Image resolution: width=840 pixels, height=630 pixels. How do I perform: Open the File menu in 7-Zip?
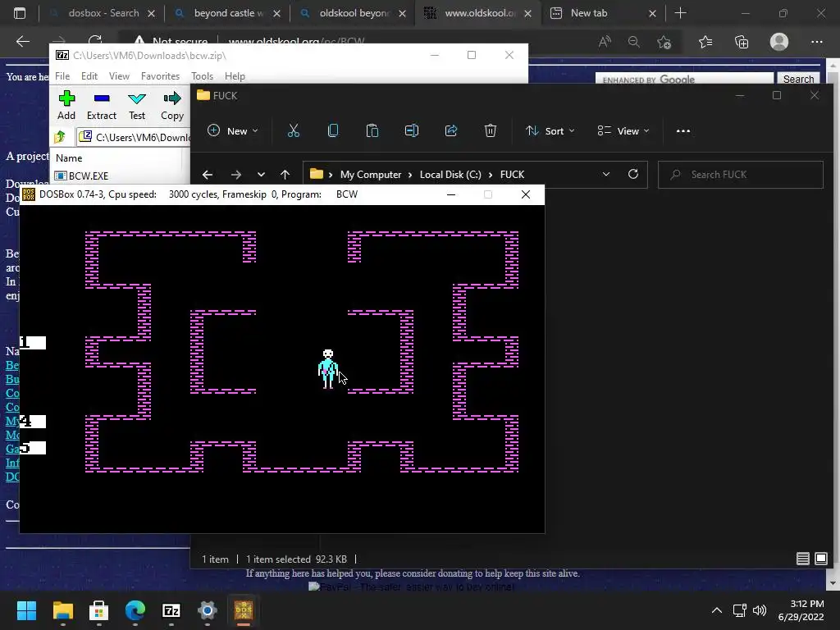(x=62, y=76)
